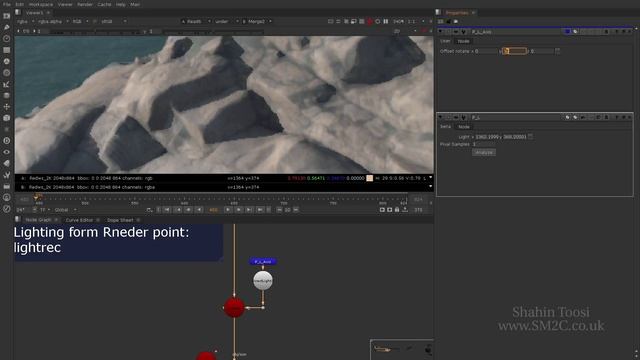Viewport: 640px width, 360px height.
Task: Click the viewer refresh icon
Action: tap(378, 21)
